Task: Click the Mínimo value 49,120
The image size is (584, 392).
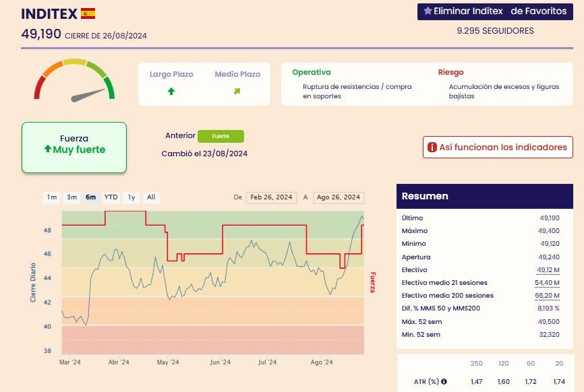Action: click(x=550, y=244)
